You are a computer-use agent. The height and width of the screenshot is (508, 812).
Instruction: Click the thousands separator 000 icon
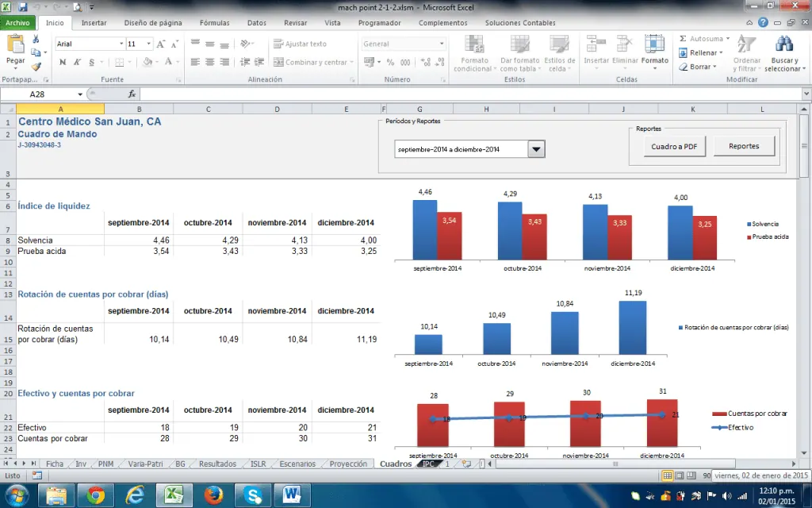point(405,62)
